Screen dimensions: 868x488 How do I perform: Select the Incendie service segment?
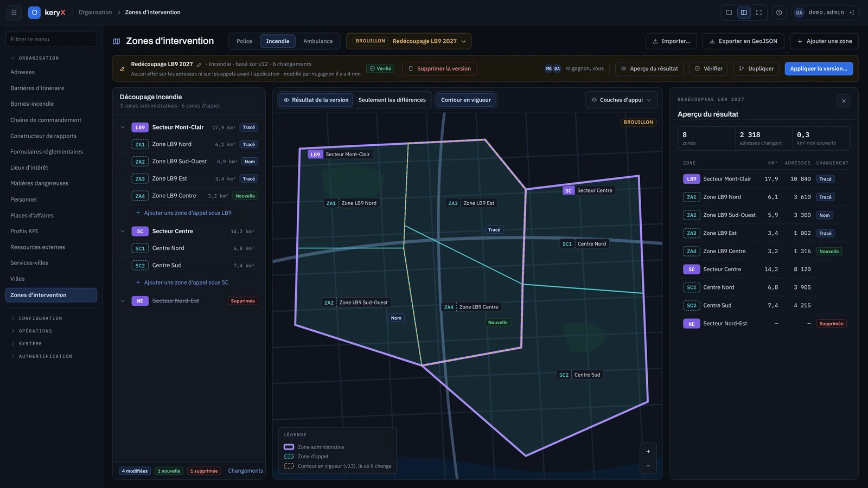click(278, 41)
